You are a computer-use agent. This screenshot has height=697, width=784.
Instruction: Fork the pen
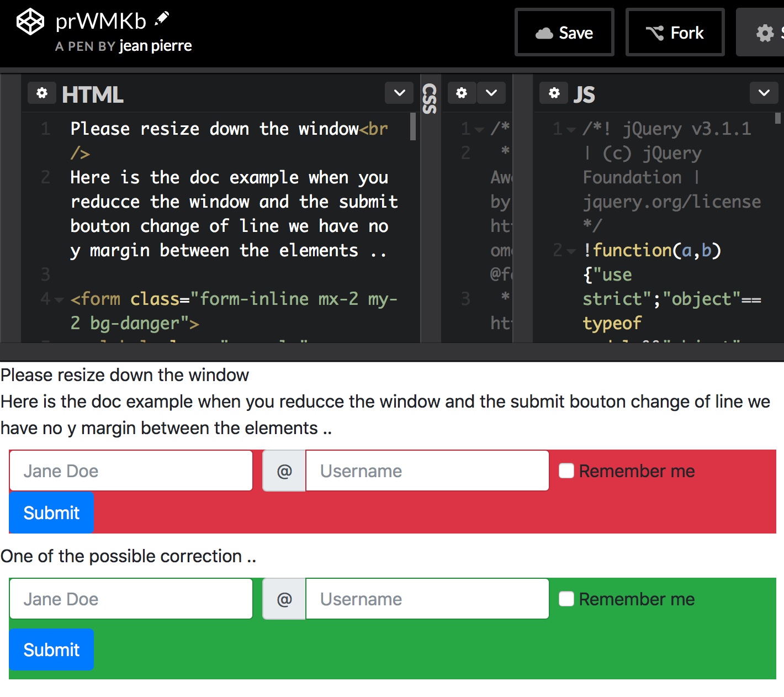tap(675, 32)
